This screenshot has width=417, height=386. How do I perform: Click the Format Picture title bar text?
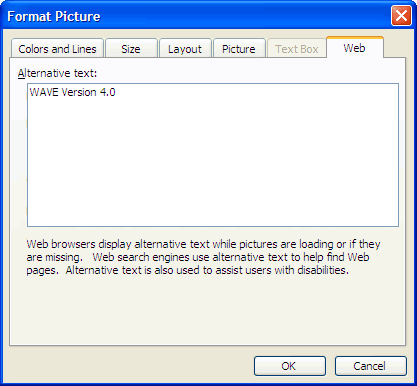[x=54, y=16]
